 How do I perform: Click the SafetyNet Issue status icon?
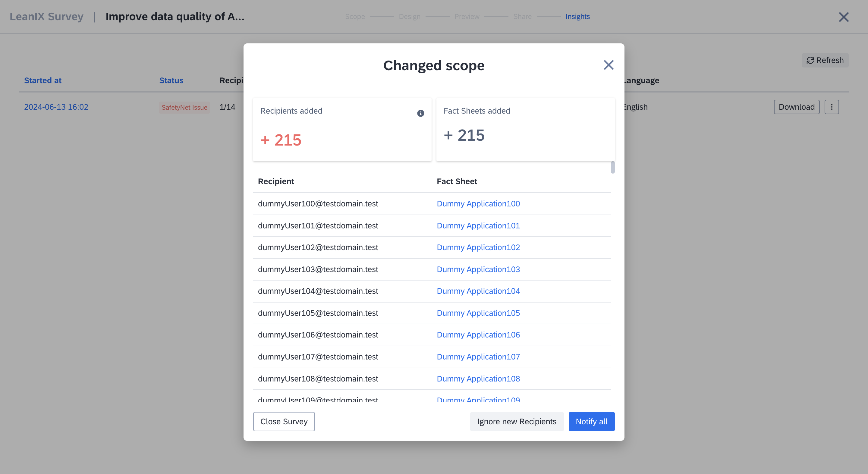tap(184, 107)
